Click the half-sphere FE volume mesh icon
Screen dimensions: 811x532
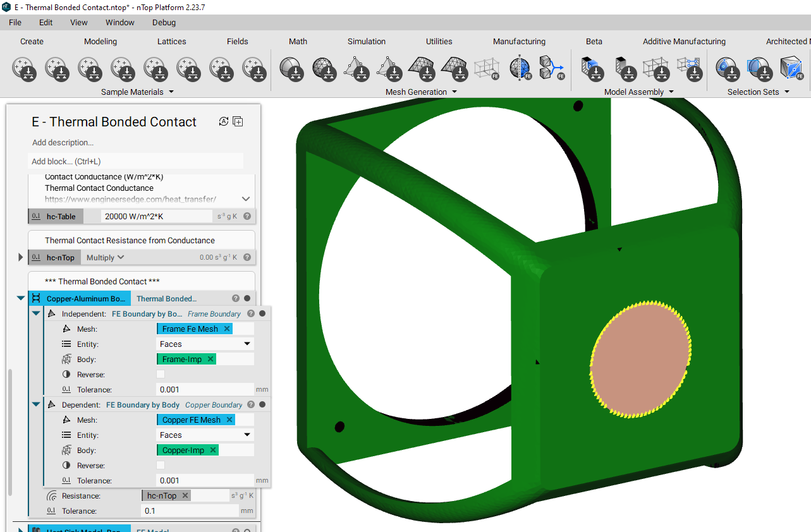(521, 68)
